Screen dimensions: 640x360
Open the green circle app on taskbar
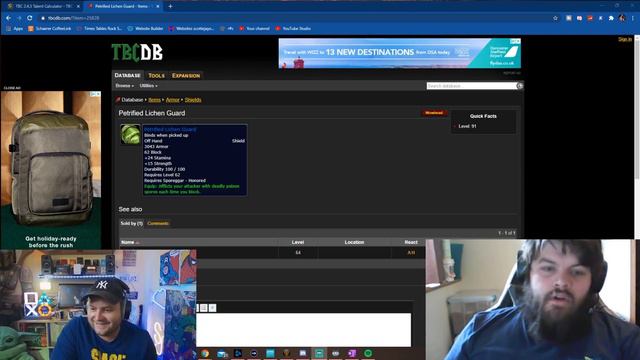(368, 353)
